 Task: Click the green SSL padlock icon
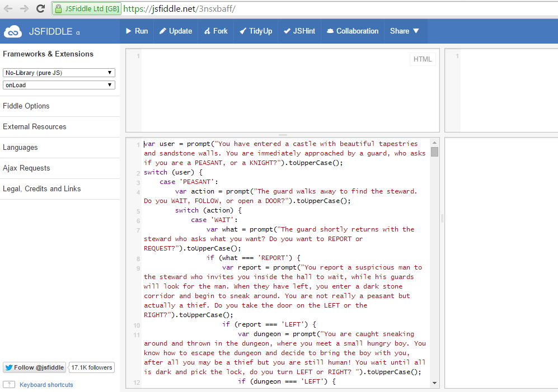tap(58, 9)
